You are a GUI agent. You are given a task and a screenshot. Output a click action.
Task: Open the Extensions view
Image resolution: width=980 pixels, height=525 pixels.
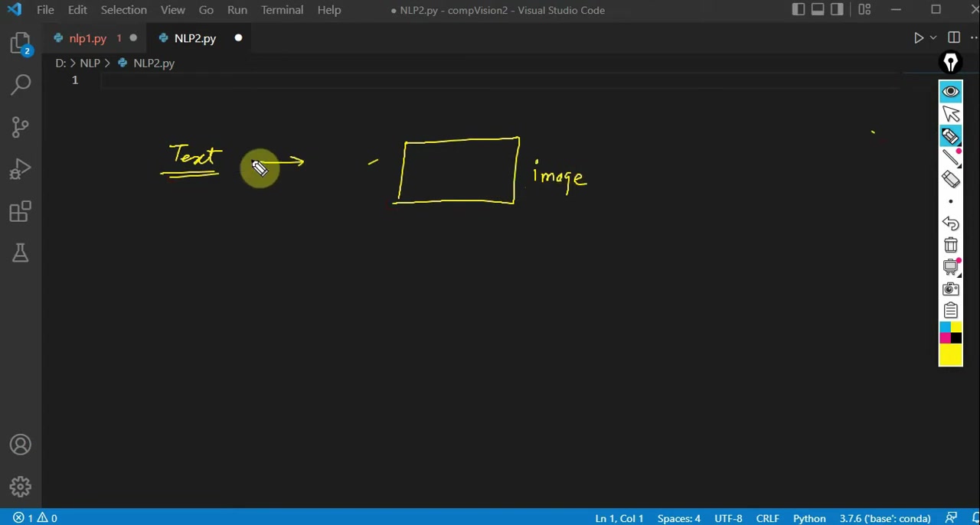[21, 211]
